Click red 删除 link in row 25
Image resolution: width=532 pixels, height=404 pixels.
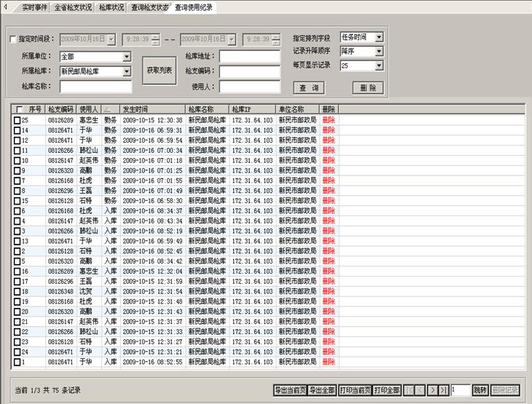pos(328,120)
